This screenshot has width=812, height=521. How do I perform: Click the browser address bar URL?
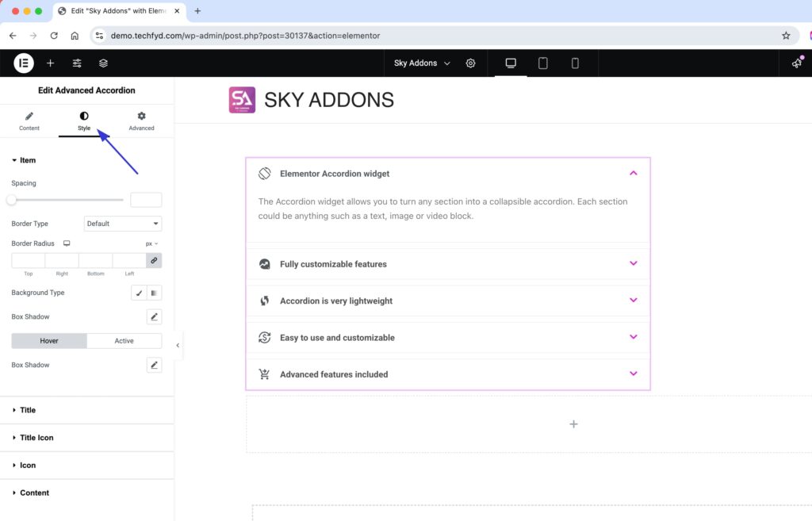(246, 36)
